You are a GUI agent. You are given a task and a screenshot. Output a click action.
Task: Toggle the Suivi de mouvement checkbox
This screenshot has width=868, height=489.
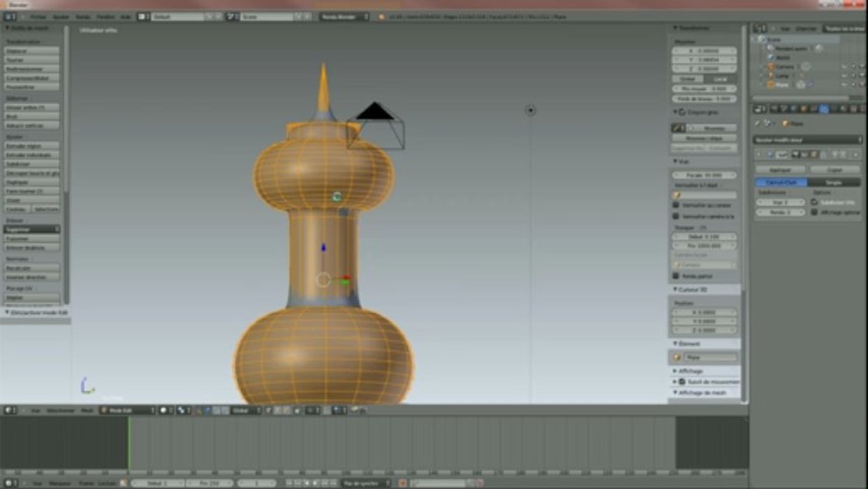coord(683,382)
